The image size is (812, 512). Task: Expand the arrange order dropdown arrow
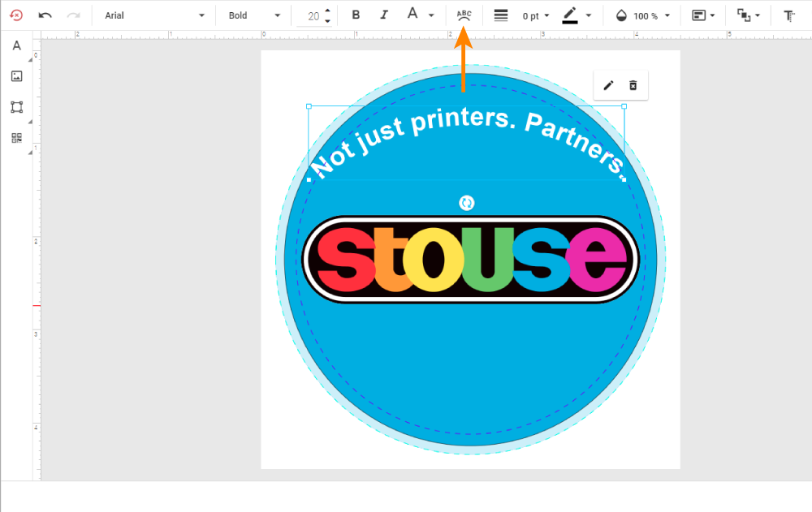click(x=758, y=15)
